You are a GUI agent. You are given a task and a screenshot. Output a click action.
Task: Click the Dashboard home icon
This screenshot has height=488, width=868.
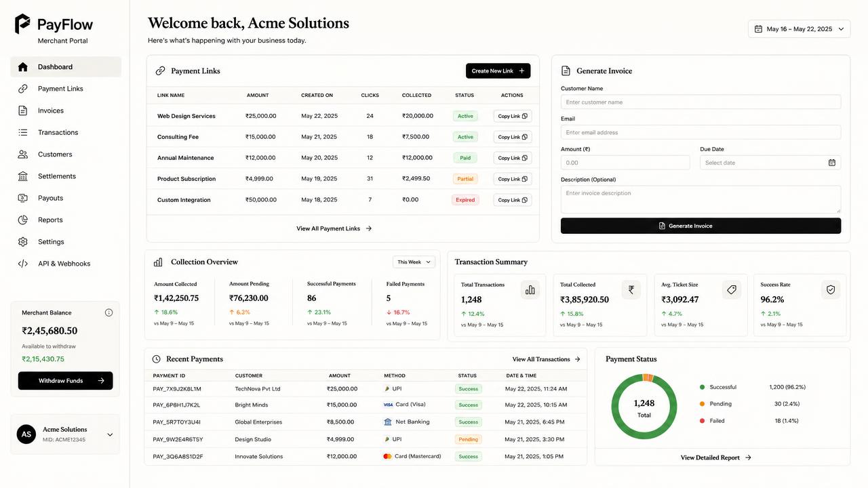pyautogui.click(x=23, y=67)
